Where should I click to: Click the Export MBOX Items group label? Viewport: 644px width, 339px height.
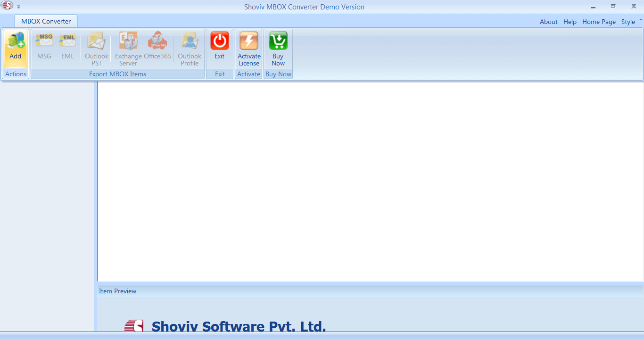[x=118, y=74]
